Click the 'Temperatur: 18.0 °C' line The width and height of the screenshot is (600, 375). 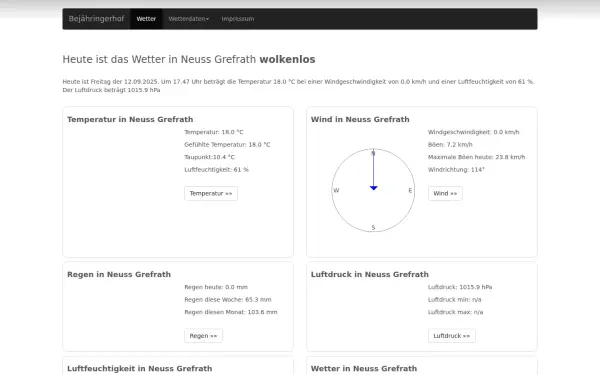(x=214, y=132)
